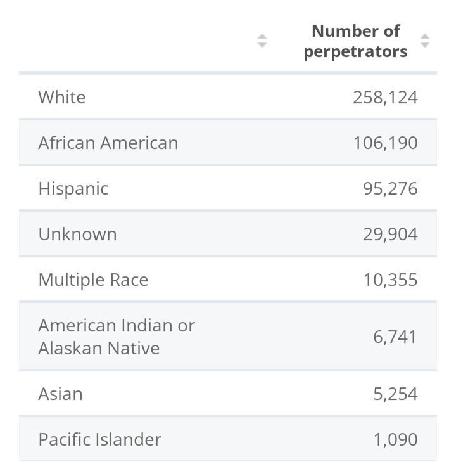
Task: Click the value 10,355
Action: click(x=390, y=280)
